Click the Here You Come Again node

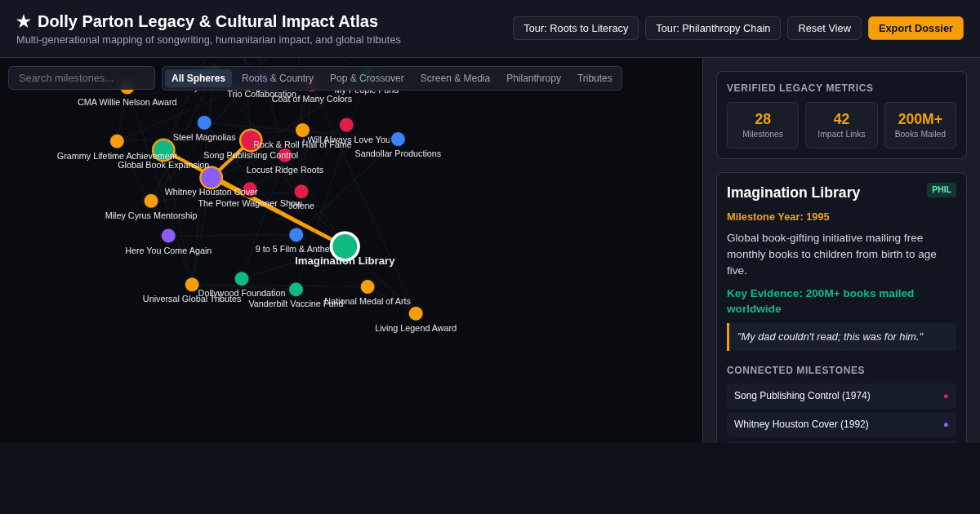pos(168,236)
